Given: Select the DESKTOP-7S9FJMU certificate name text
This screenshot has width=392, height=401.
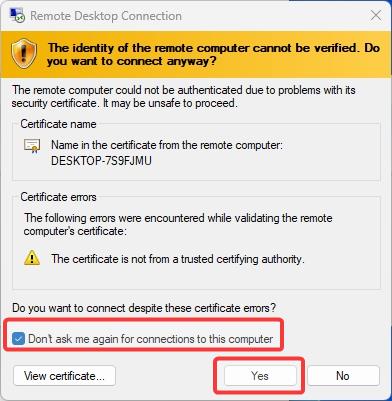Looking at the screenshot, I should point(101,161).
